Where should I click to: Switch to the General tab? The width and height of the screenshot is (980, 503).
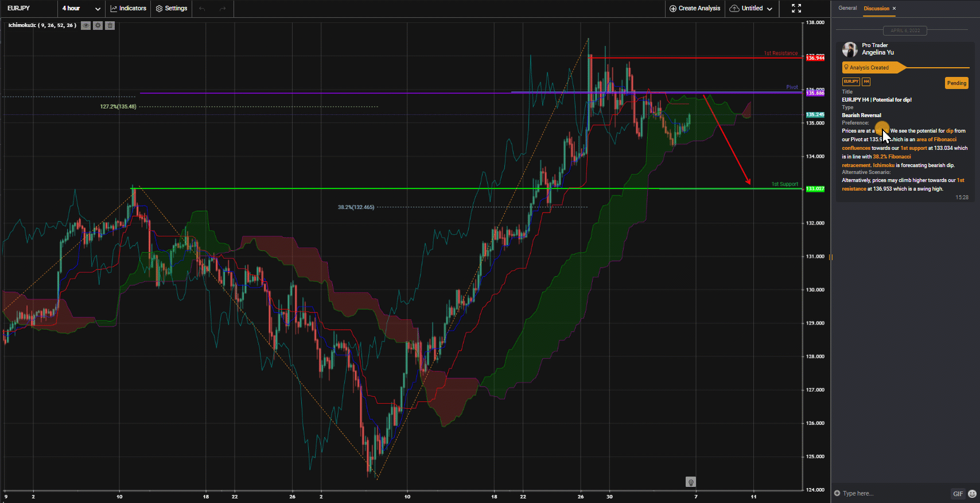pos(847,8)
